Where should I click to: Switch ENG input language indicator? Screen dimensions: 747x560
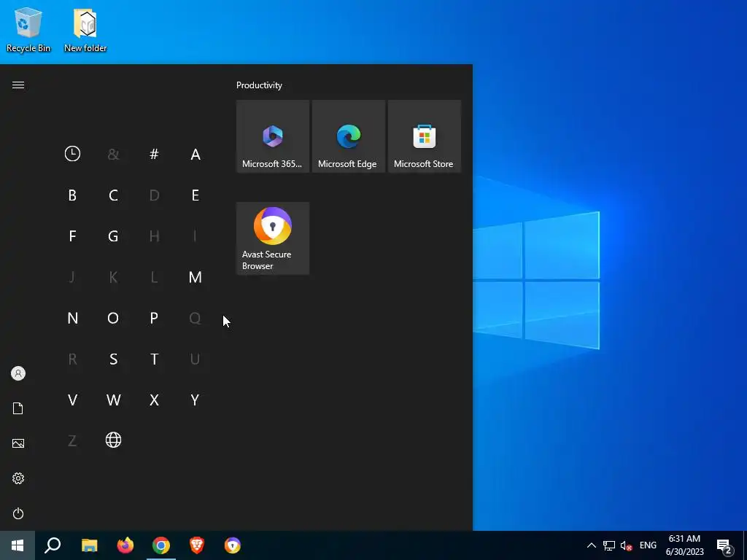648,545
